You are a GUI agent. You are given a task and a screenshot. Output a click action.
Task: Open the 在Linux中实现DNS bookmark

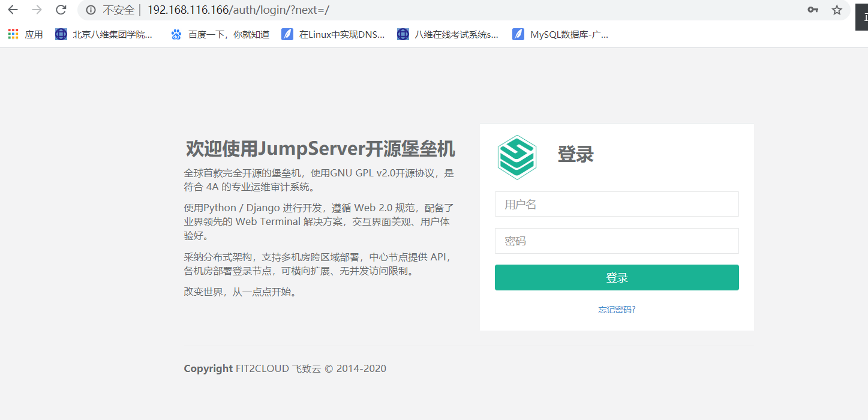tap(334, 34)
